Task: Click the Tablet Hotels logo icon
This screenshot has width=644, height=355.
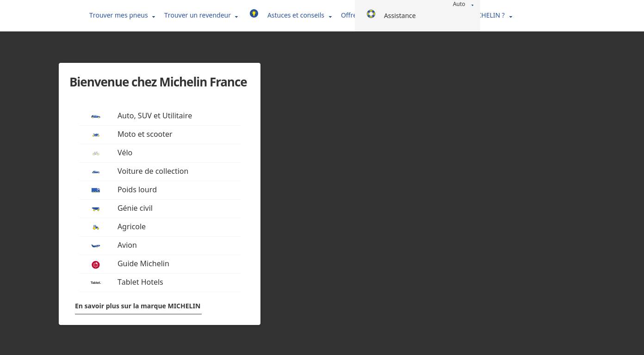Action: (x=96, y=282)
